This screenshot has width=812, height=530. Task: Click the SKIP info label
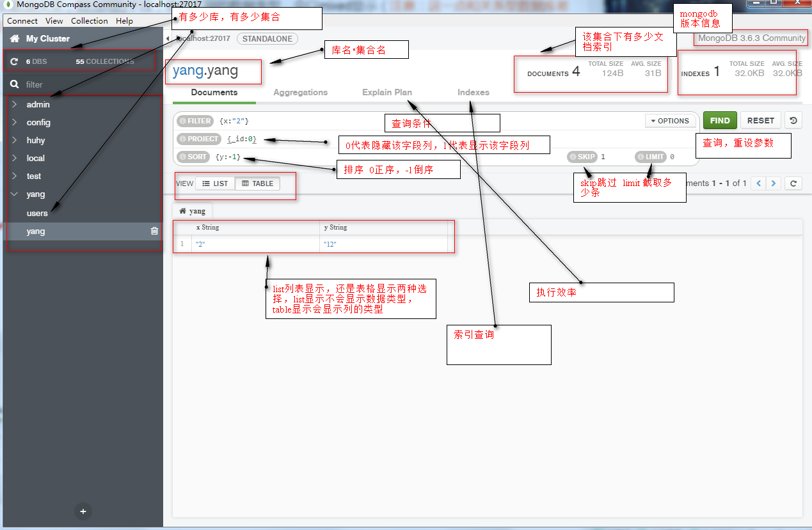(x=582, y=157)
